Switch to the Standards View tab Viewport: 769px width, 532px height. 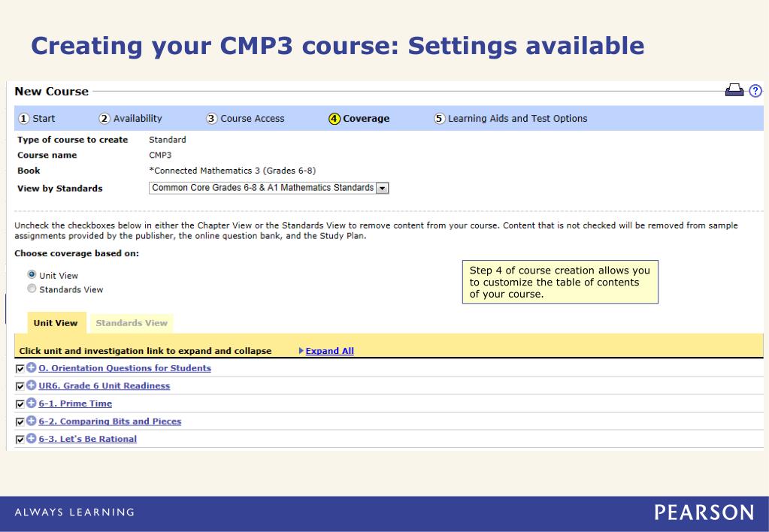pos(132,323)
